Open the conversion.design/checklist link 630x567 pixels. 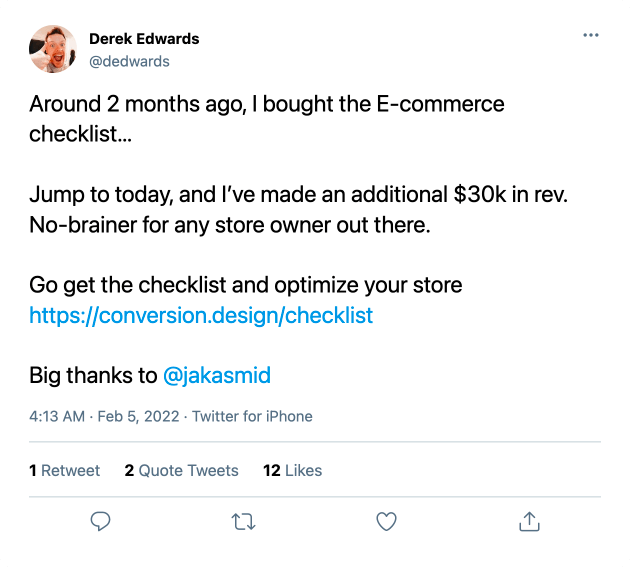point(201,315)
